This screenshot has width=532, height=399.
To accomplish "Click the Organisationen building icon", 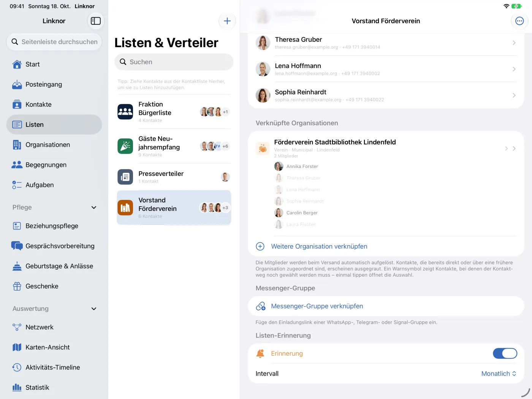I will [17, 145].
